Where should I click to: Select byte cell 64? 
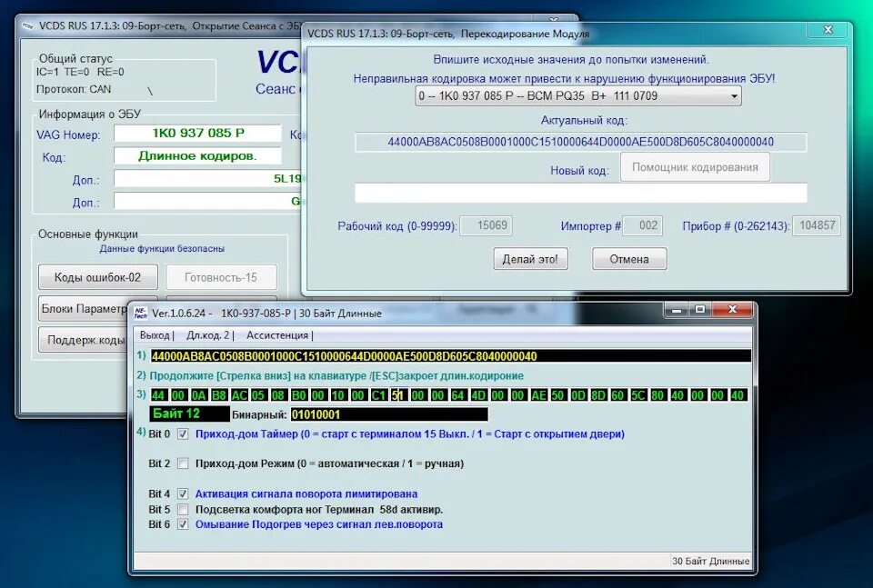(457, 395)
